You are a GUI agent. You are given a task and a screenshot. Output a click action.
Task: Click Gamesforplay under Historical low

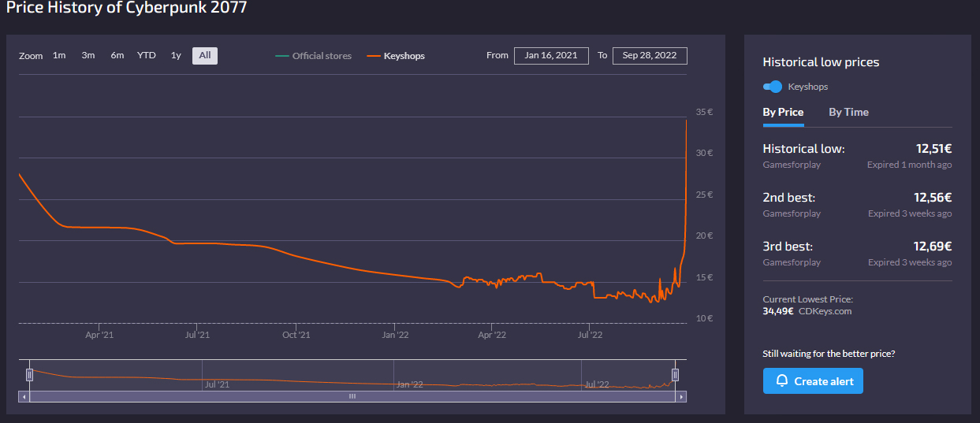[x=792, y=165]
